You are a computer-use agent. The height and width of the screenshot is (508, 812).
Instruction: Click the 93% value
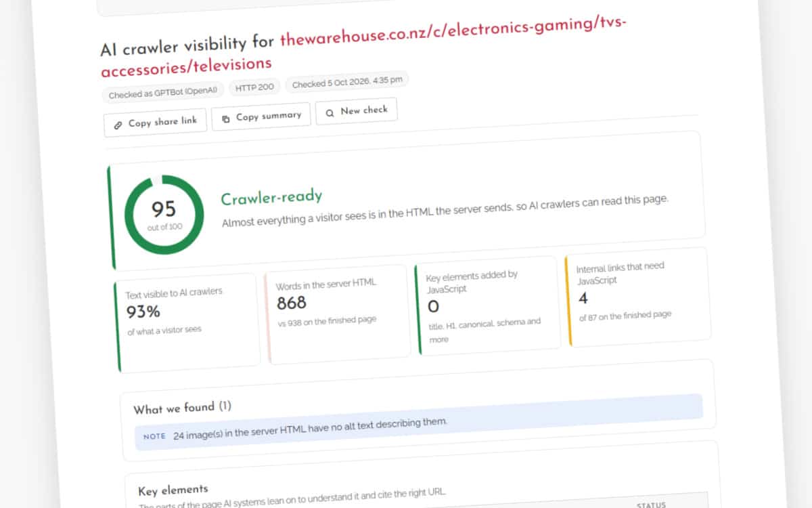click(143, 312)
